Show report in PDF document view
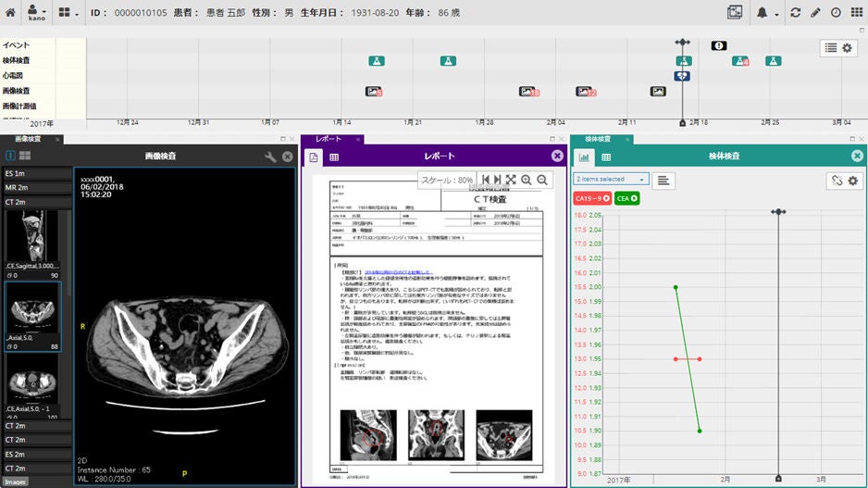This screenshot has width=868, height=488. [314, 157]
